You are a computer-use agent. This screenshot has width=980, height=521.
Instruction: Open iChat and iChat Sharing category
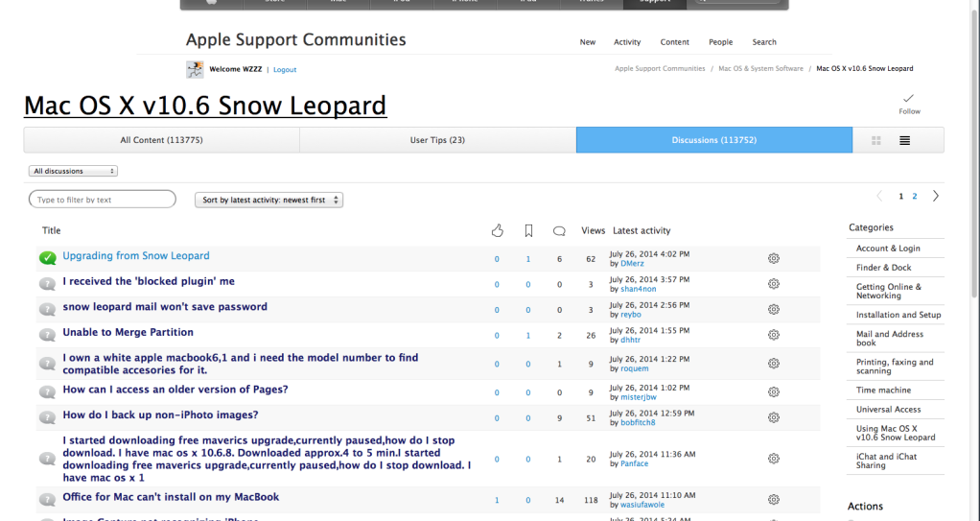(x=887, y=461)
